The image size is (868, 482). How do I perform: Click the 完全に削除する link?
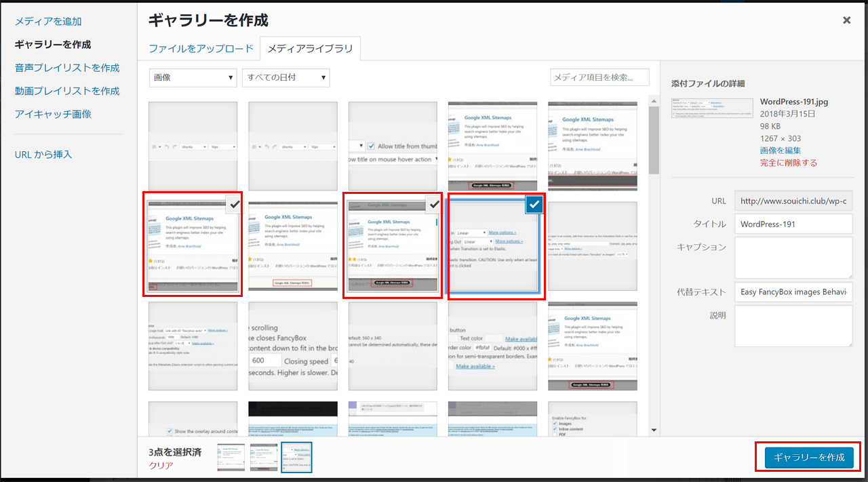tap(789, 163)
